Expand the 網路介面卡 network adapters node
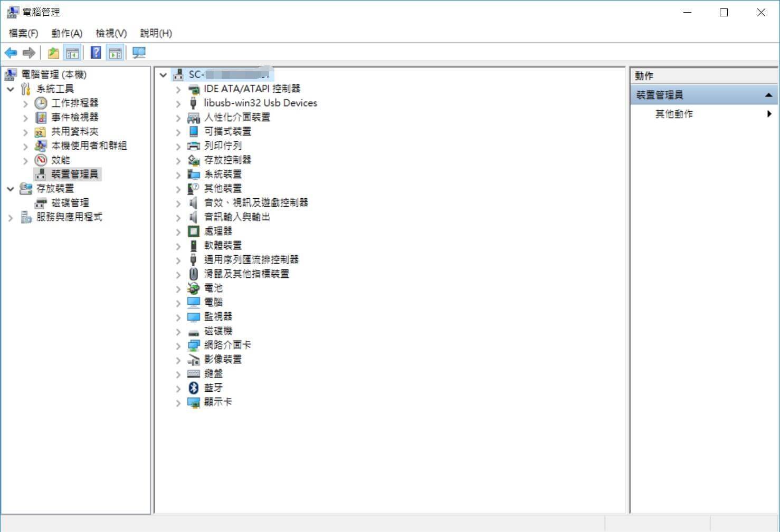 pos(178,346)
